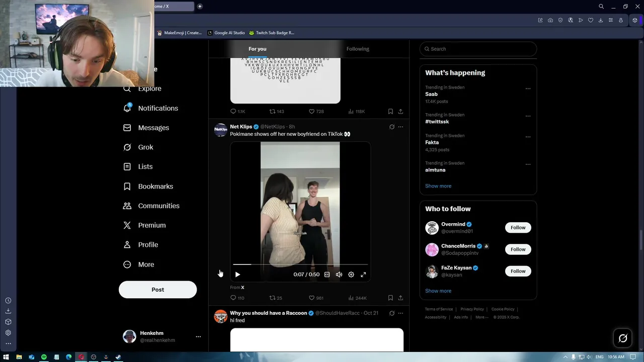
Task: Open options for Fakta trend
Action: click(x=528, y=137)
